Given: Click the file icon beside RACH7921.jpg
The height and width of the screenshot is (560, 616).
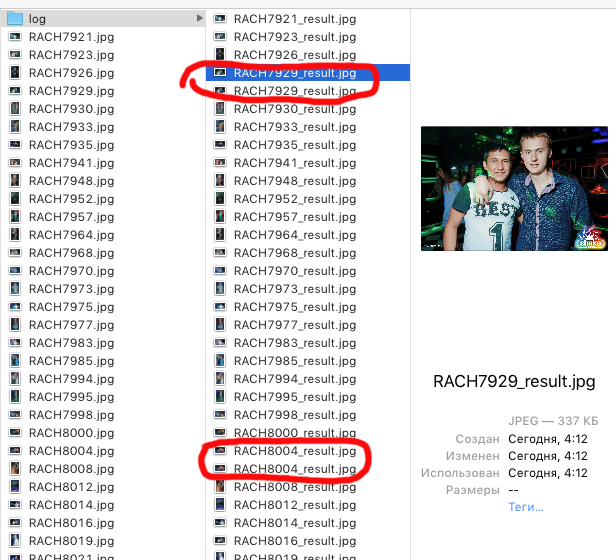Looking at the screenshot, I should click(15, 37).
